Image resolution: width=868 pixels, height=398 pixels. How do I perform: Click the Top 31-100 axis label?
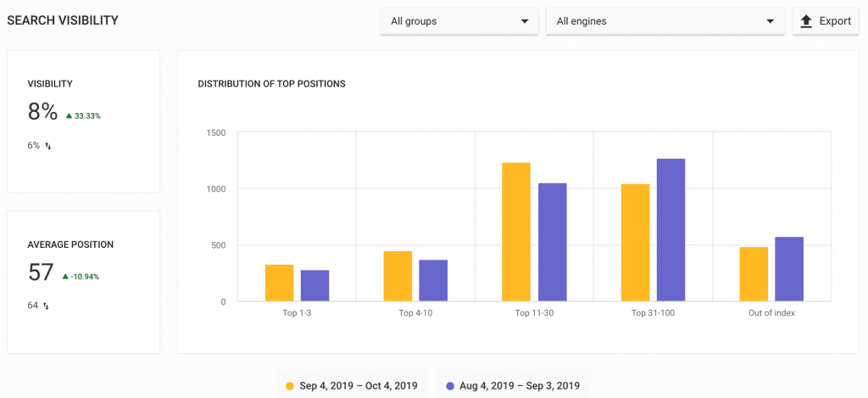tap(654, 312)
